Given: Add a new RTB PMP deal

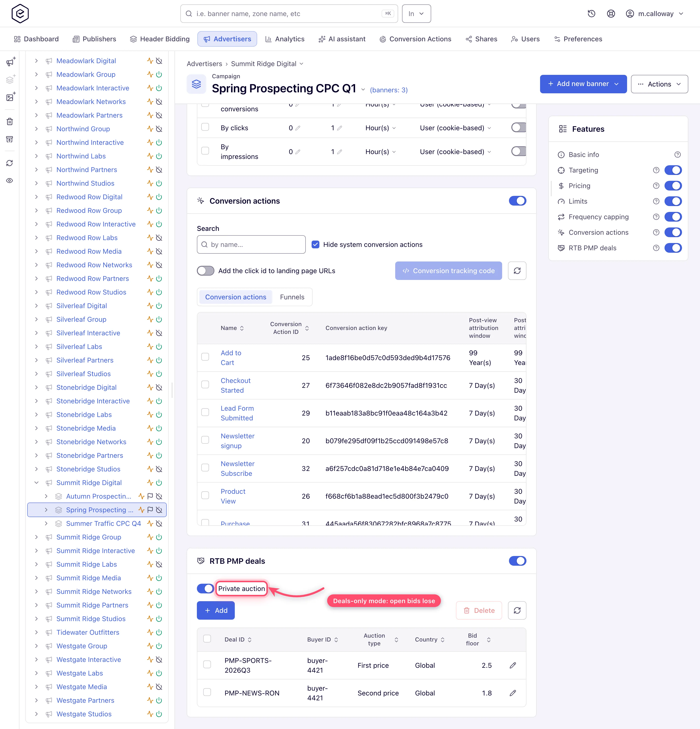Looking at the screenshot, I should click(216, 610).
